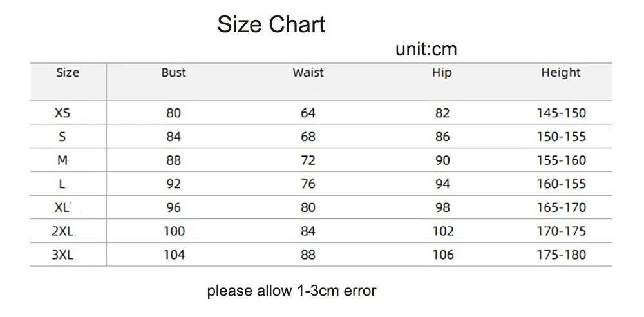Click the height range 145-150

point(562,113)
